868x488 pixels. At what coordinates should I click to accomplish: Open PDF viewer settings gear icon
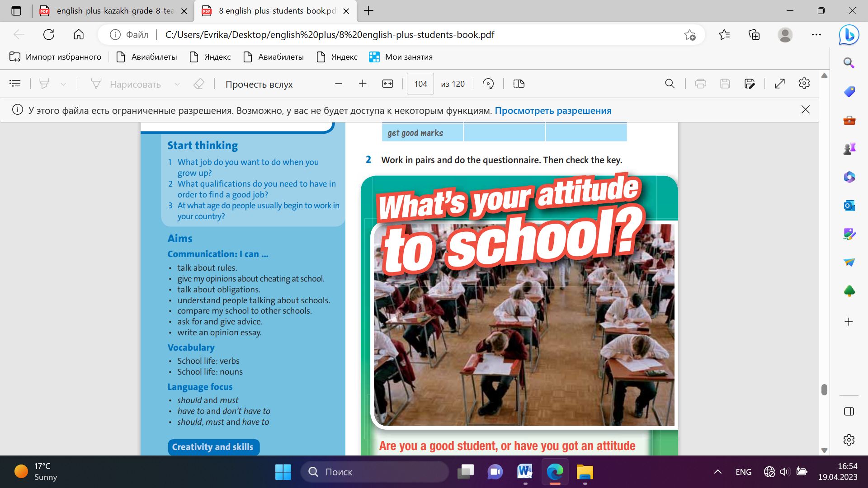[804, 84]
